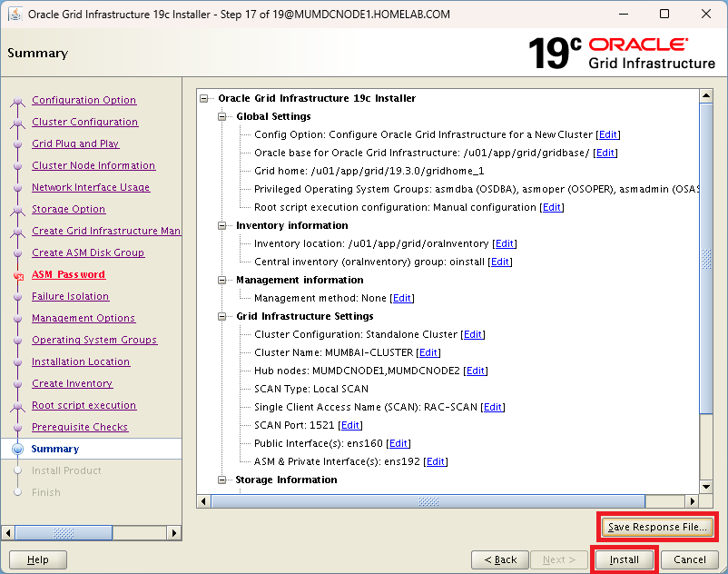
Task: Click the summary horizontal scrollbar thumb
Action: point(428,500)
